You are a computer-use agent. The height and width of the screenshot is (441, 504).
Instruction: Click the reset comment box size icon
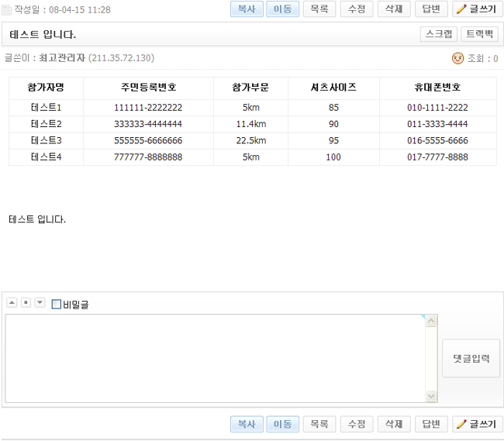[26, 302]
